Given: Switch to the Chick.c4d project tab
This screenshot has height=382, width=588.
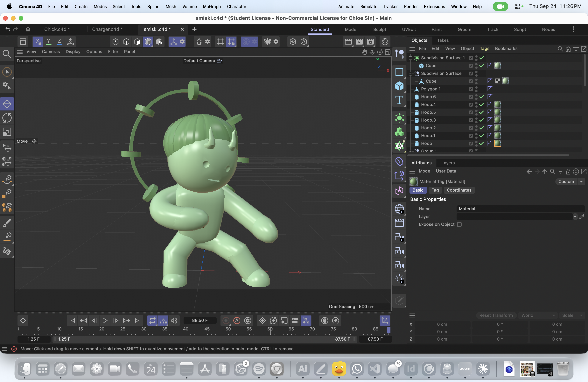Looking at the screenshot, I should pyautogui.click(x=57, y=29).
